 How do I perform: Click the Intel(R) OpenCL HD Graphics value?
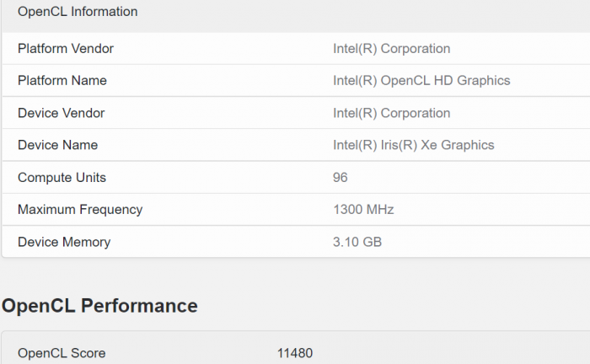421,81
